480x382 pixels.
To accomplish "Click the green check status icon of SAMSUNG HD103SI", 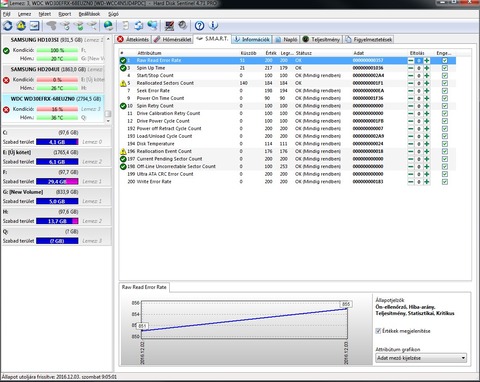I will 6,51.
